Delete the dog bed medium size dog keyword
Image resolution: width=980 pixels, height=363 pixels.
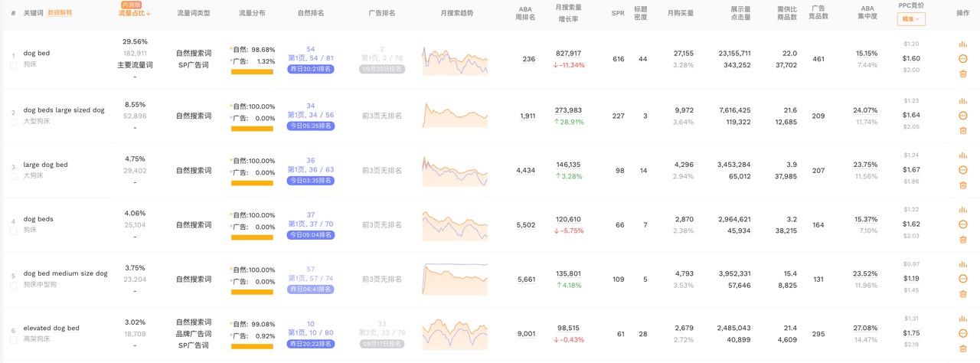(x=962, y=293)
